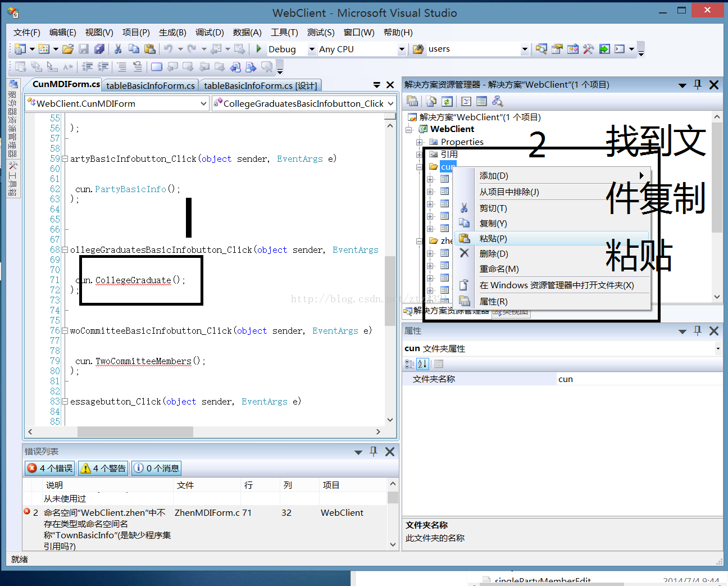Open the Properties Window toolbar icon
The height and width of the screenshot is (586, 728).
click(x=557, y=49)
